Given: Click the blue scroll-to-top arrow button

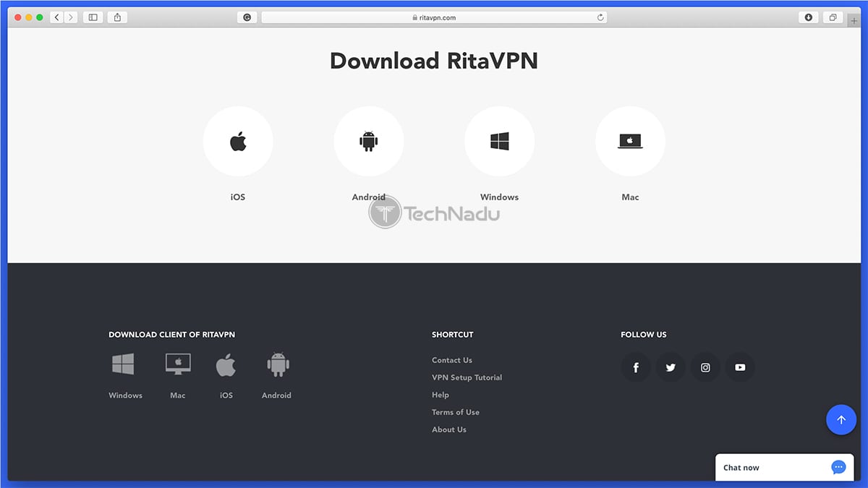Looking at the screenshot, I should coord(841,419).
